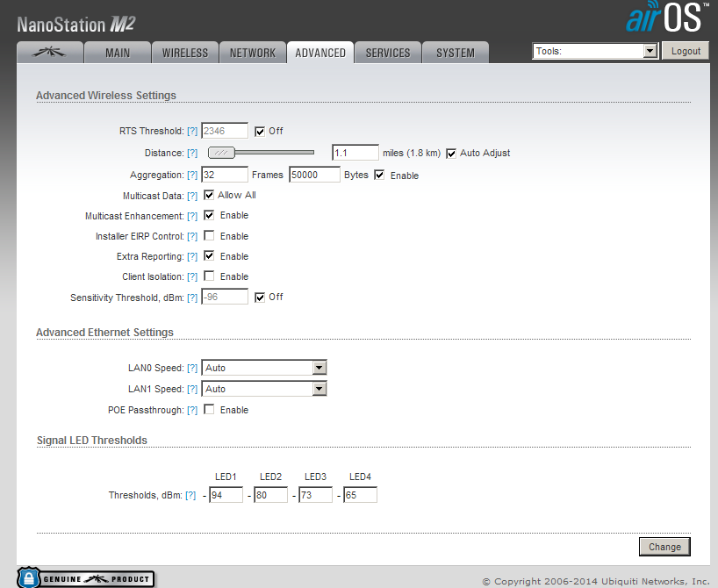Image resolution: width=718 pixels, height=588 pixels.
Task: Click the Thresholds, dBm help [?] icon
Action: 190,495
